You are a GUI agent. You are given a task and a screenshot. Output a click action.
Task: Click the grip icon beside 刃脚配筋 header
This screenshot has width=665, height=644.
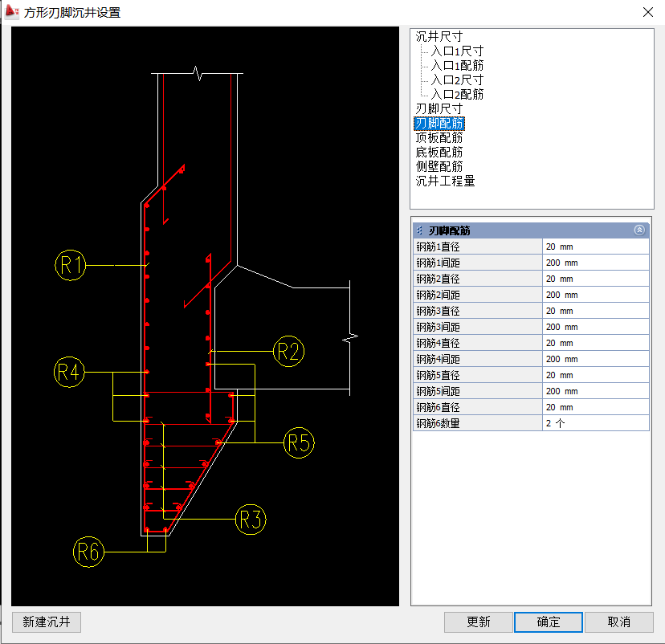[420, 230]
